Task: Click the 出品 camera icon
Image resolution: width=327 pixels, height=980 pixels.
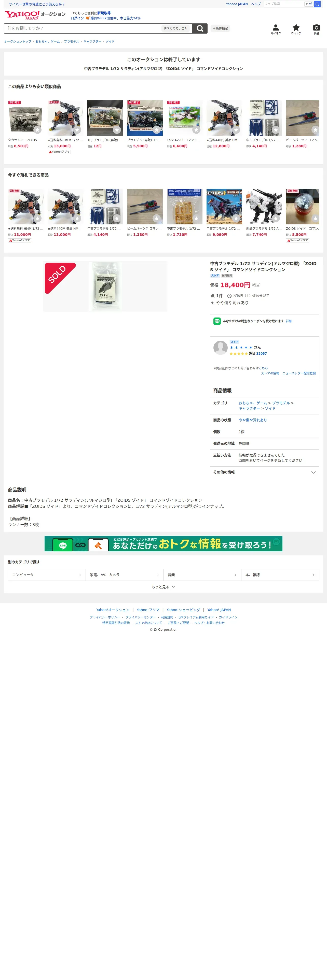Action: (316, 29)
